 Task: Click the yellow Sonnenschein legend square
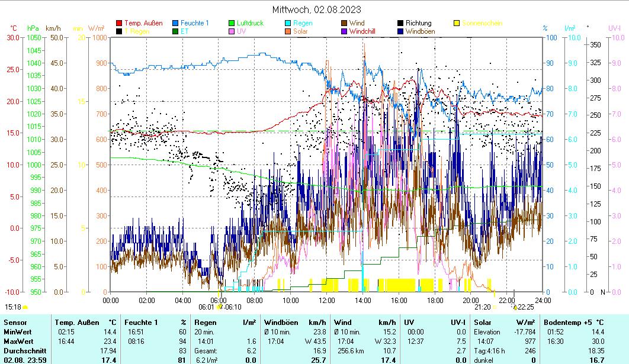tap(457, 24)
